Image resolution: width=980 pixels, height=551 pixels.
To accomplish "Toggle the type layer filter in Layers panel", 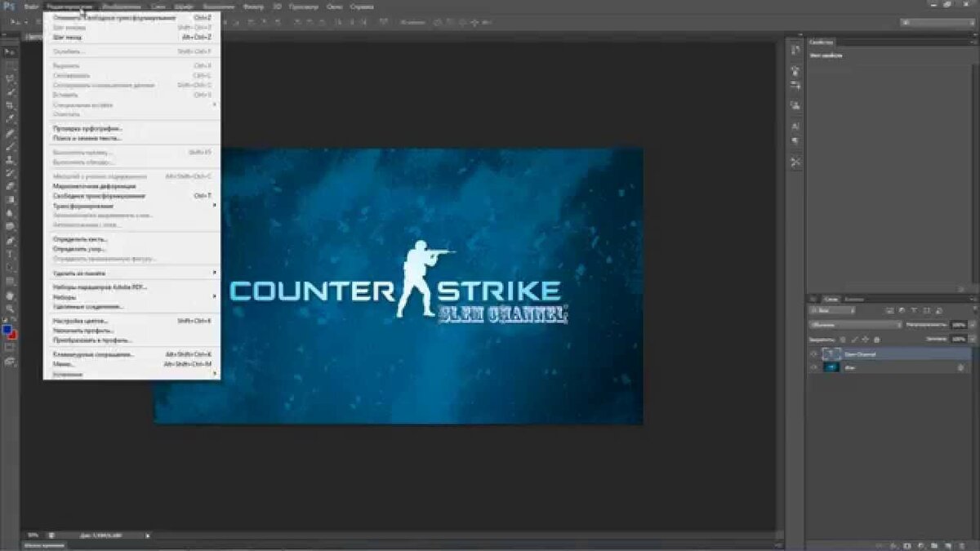I will click(913, 311).
